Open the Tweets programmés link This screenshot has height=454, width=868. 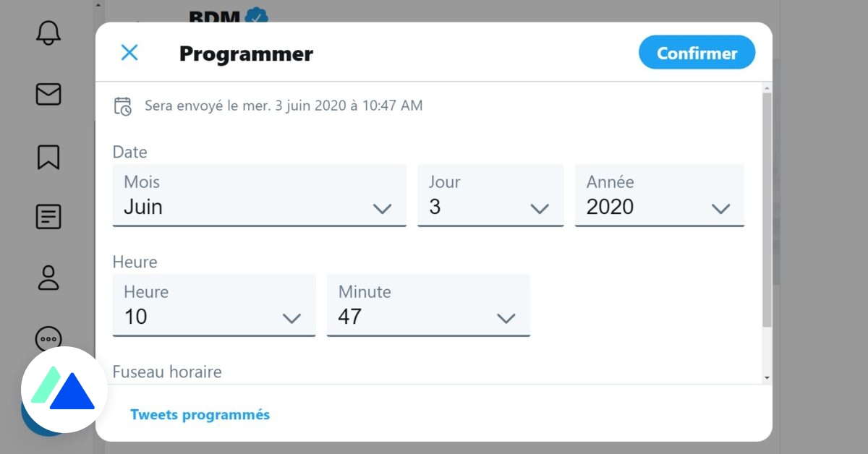200,414
